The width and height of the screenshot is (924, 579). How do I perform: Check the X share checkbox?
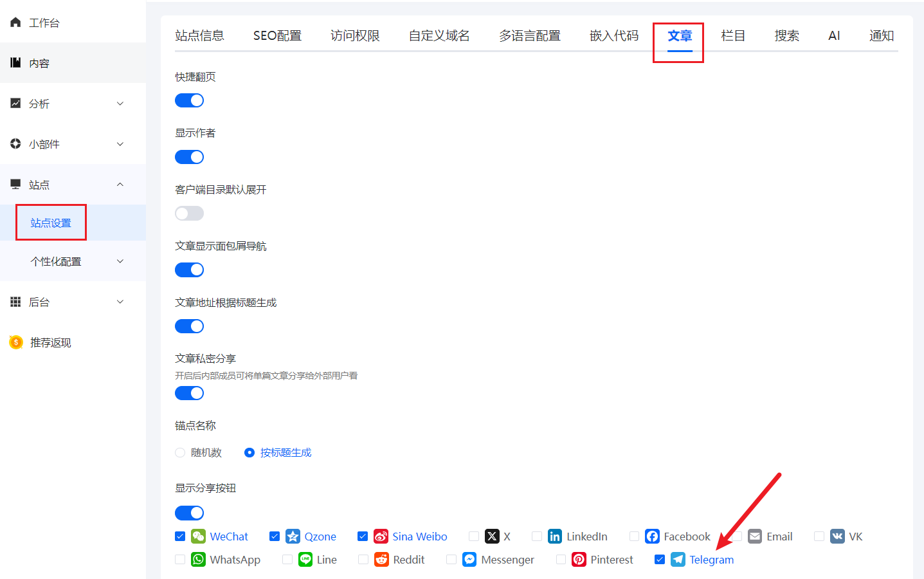click(474, 536)
